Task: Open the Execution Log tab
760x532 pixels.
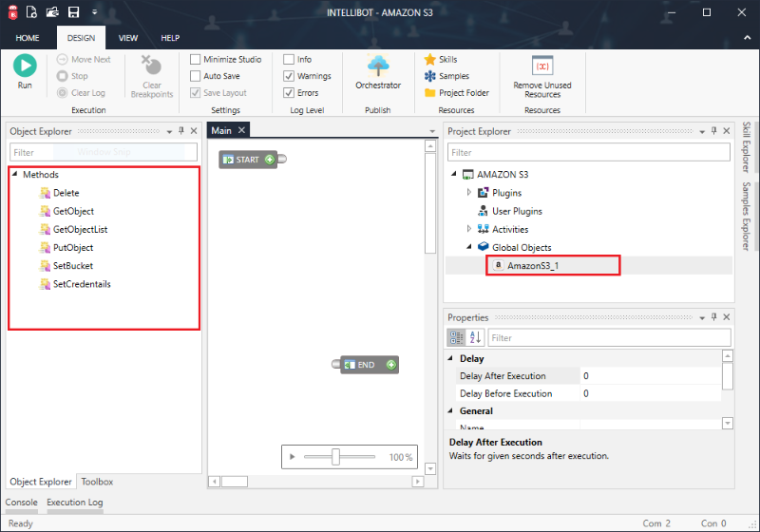Action: click(x=75, y=503)
